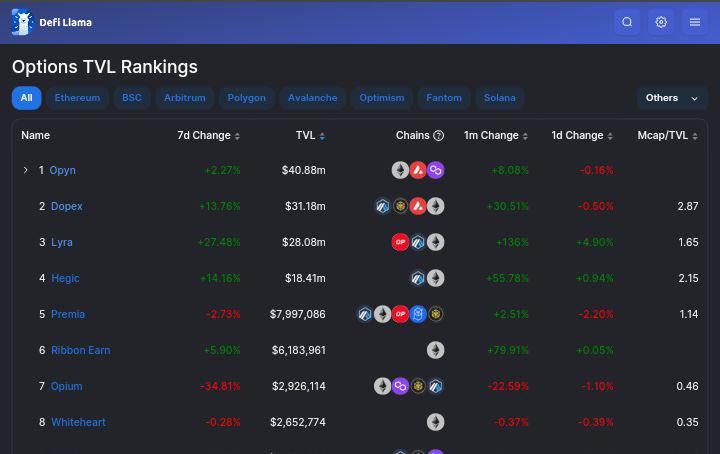Open the Opium protocol link
720x454 pixels.
(x=67, y=386)
